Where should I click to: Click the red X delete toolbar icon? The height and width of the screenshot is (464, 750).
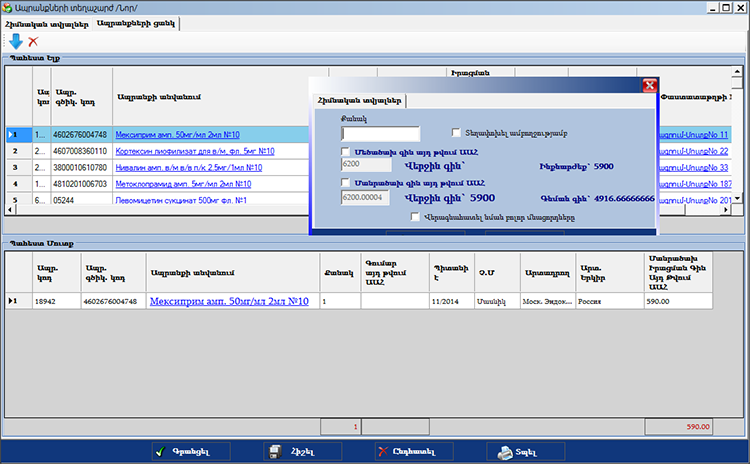coord(33,41)
